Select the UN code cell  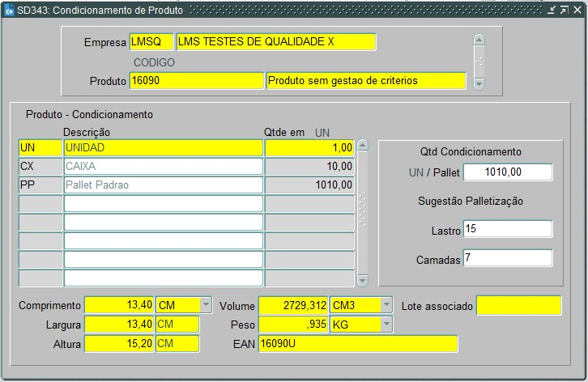[40, 148]
